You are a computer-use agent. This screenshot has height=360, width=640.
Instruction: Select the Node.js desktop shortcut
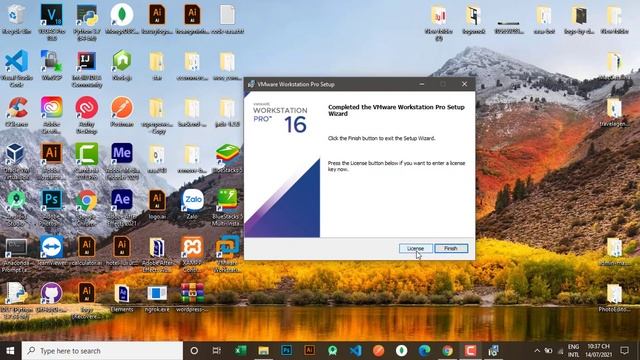click(122, 65)
